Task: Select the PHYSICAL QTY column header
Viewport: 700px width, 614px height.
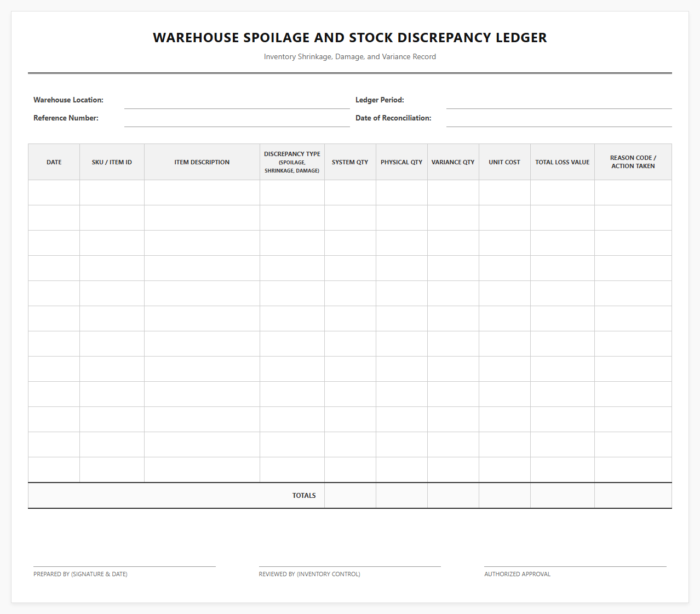Action: tap(401, 162)
